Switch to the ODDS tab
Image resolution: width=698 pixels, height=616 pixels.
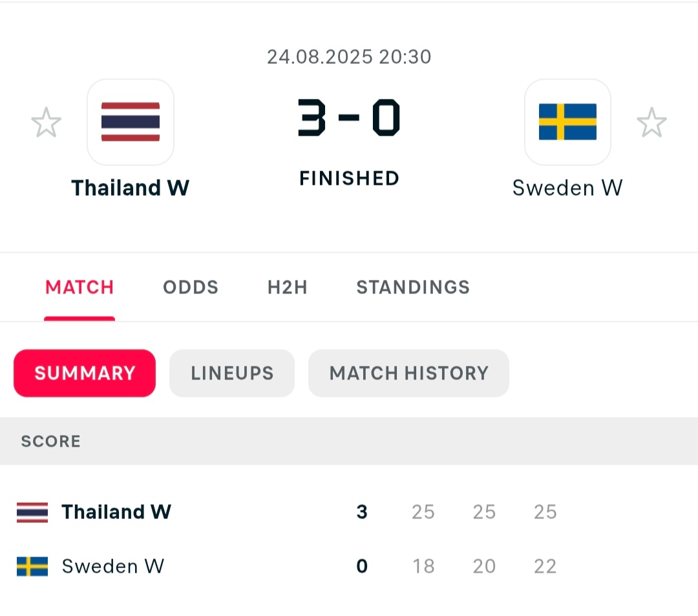click(x=191, y=288)
